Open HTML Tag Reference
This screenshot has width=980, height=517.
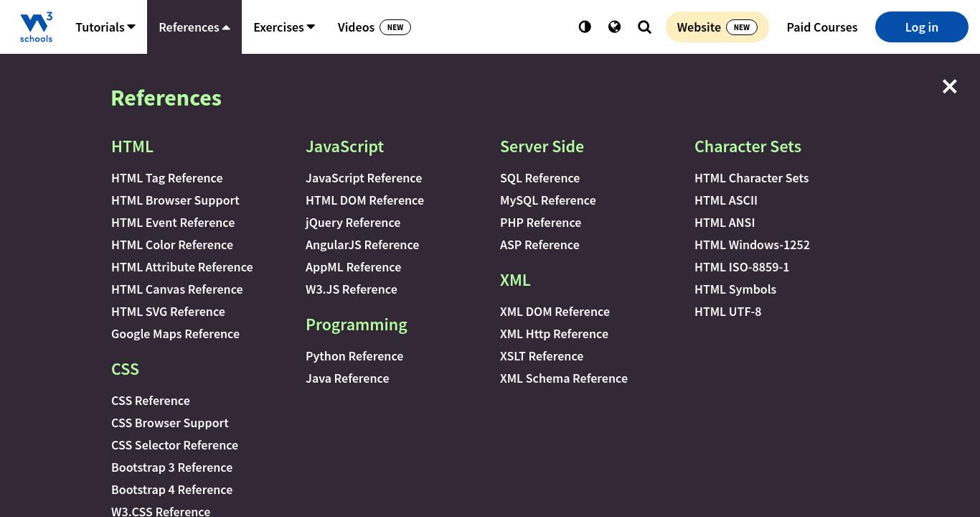pos(166,178)
